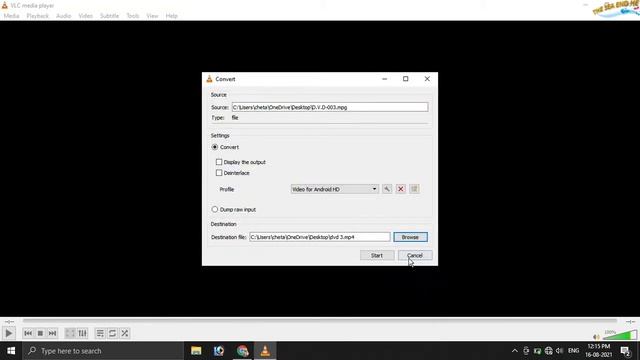Open extended settings equalizer icon
This screenshot has height=360, width=640.
coord(82,333)
